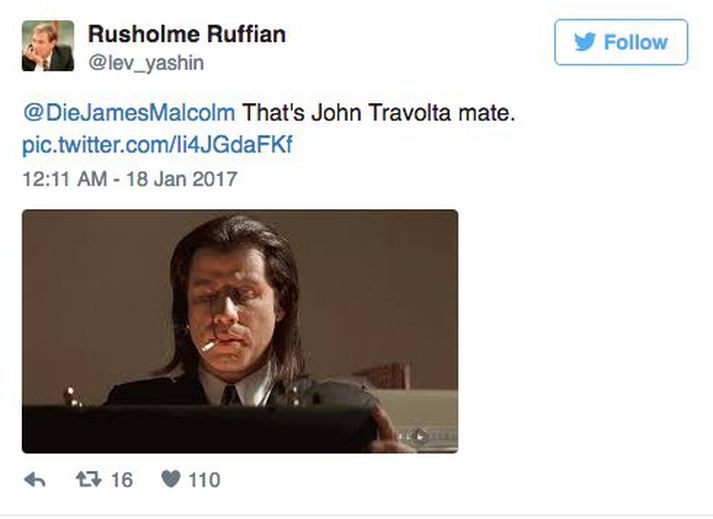Screen dimensions: 713x519
Task: Click the reply arrow icon
Action: coord(35,480)
